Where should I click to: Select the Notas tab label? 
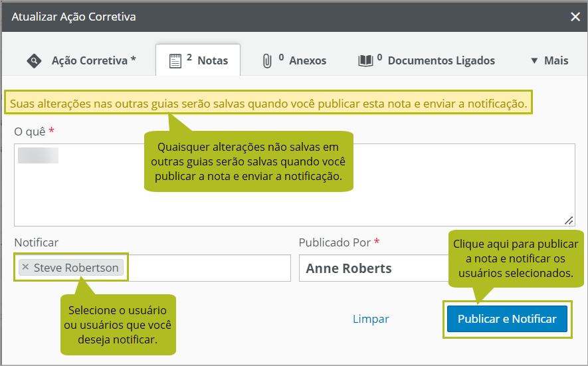click(x=213, y=61)
